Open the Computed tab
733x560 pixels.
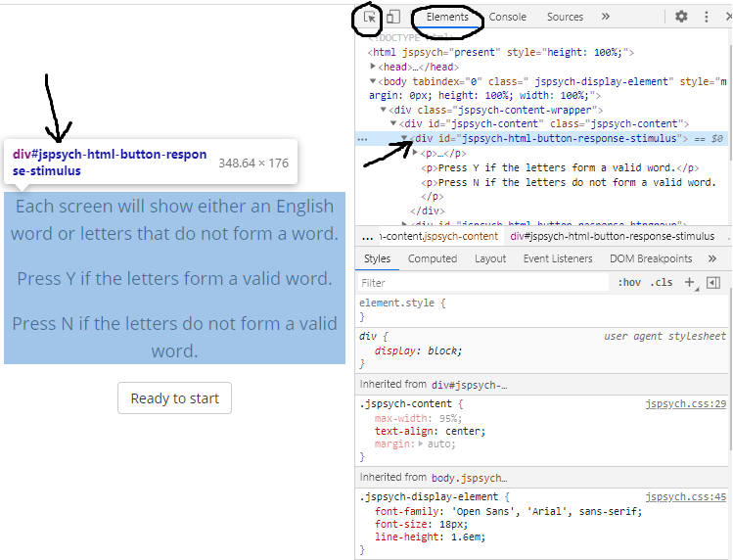coord(433,258)
